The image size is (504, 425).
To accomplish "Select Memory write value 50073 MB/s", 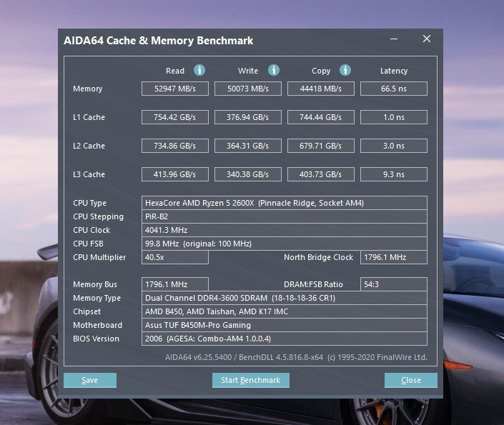I will tap(248, 89).
